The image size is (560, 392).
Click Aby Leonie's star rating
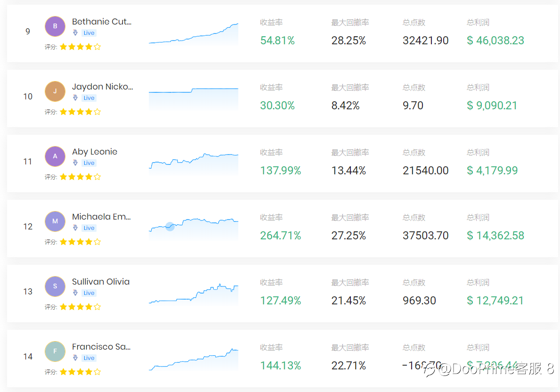click(81, 177)
